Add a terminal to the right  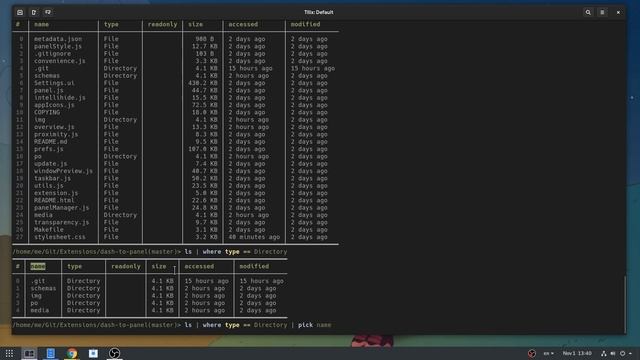[x=34, y=12]
